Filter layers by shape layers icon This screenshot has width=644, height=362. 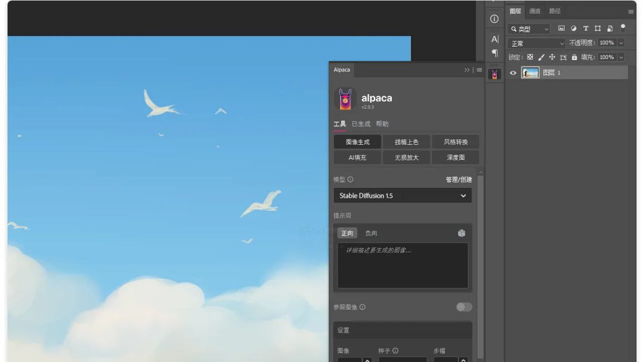tap(598, 28)
